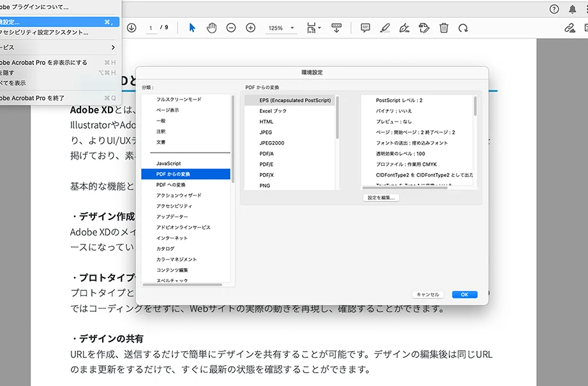Expand the サービス submenu

[59, 47]
